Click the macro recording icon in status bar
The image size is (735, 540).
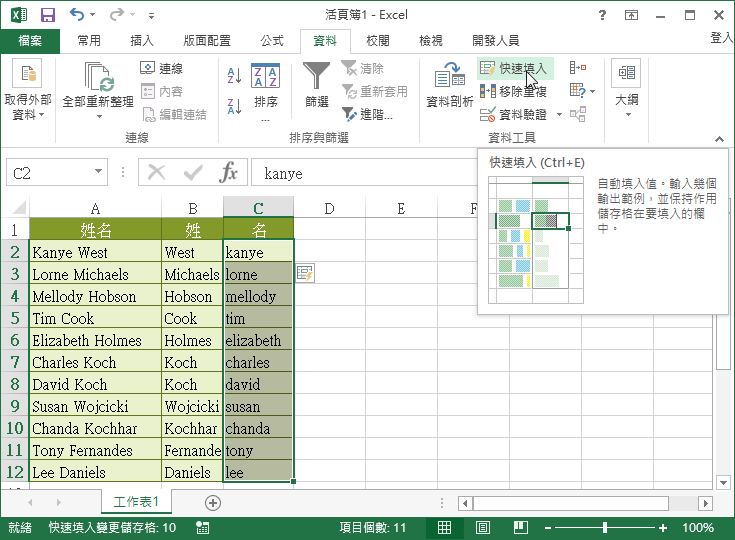[202, 528]
